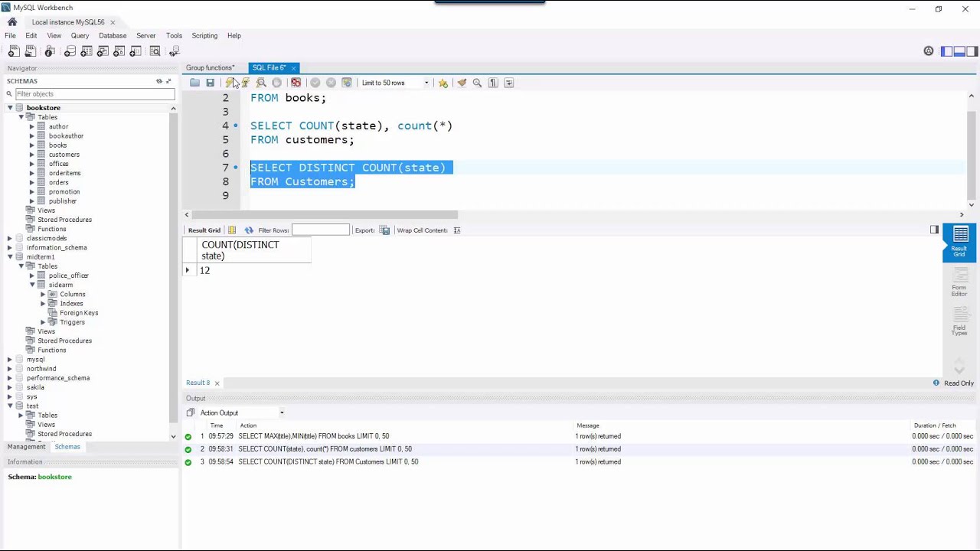Commit transaction checkmark icon
Viewport: 980px width, 551px height.
pos(315,83)
